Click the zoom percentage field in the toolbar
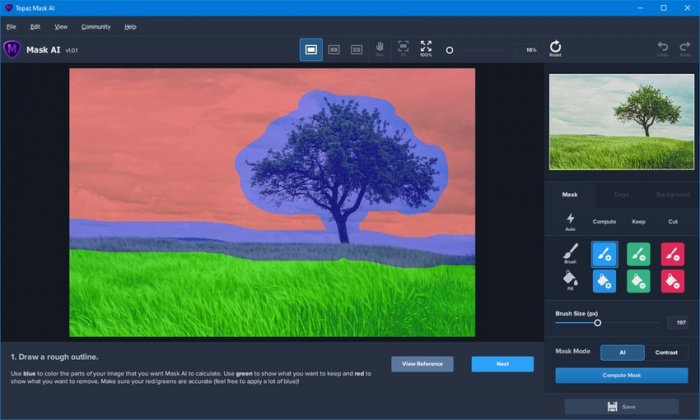This screenshot has height=420, width=700. click(x=529, y=50)
